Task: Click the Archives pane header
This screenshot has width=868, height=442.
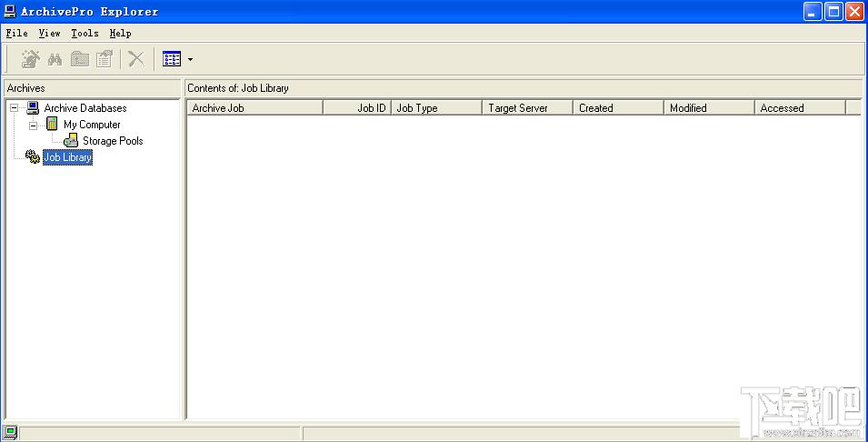Action: [93, 88]
